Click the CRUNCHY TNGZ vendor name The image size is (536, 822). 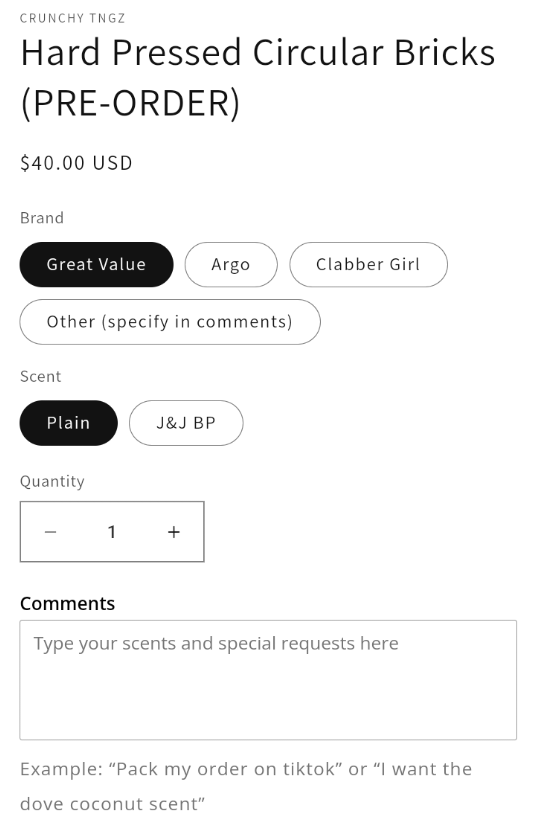point(72,18)
